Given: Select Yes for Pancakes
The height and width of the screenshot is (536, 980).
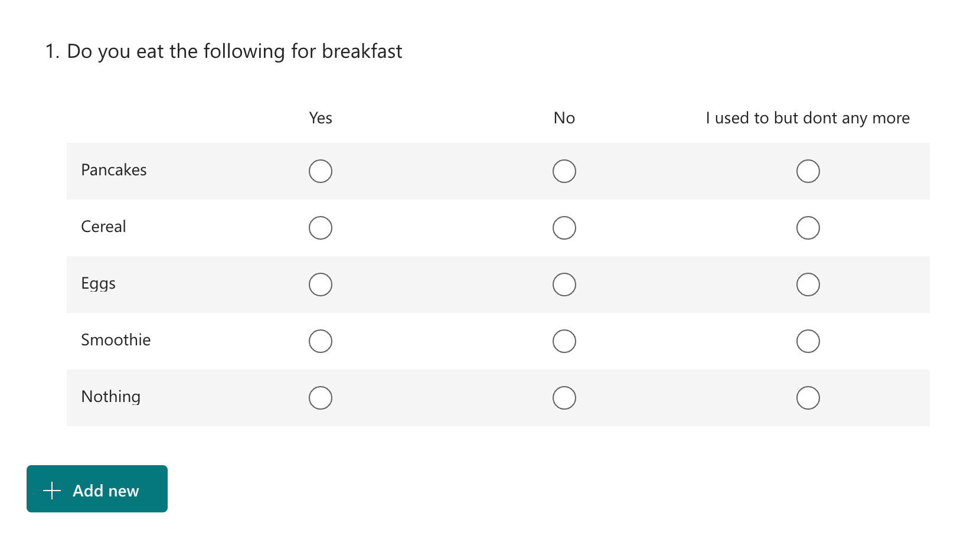Looking at the screenshot, I should 320,171.
